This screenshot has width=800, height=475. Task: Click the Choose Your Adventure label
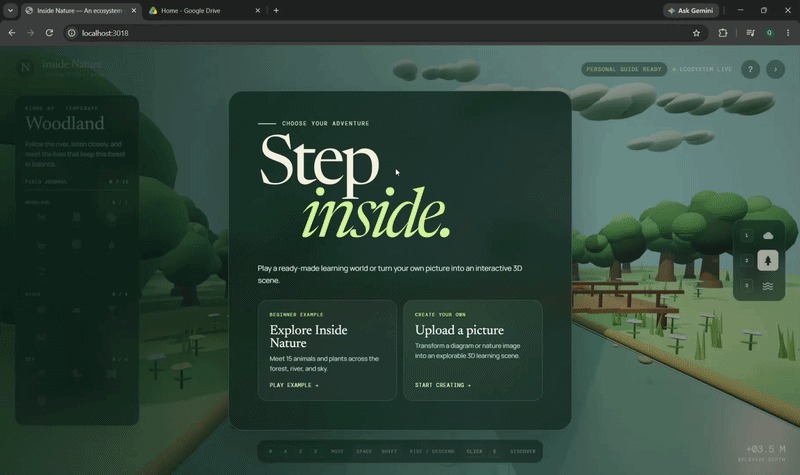326,123
